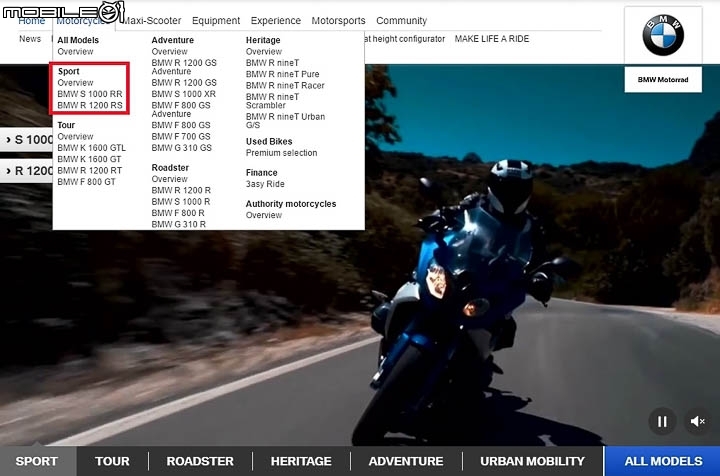720x476 pixels.
Task: Choose BMW F 800 GT
Action: point(86,182)
